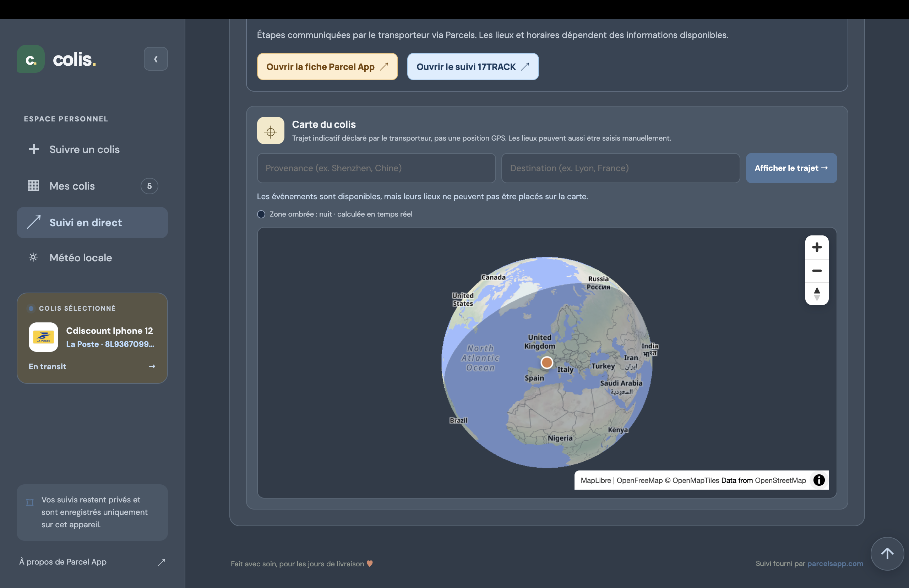Click the sun icon beside Météo locale
The image size is (909, 588).
[33, 257]
